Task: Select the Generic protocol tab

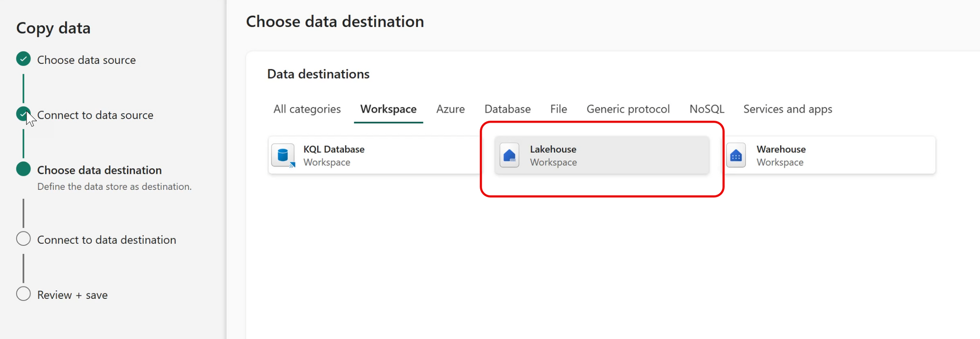Action: (628, 109)
